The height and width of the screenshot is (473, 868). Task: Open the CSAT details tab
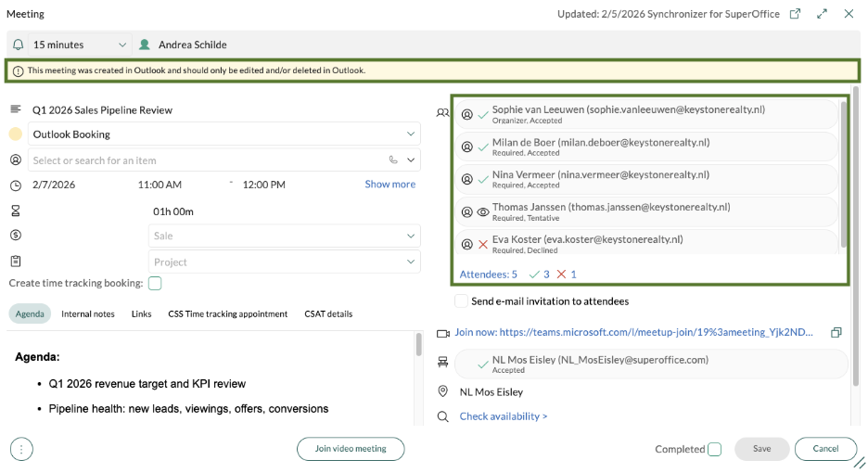[x=328, y=313]
